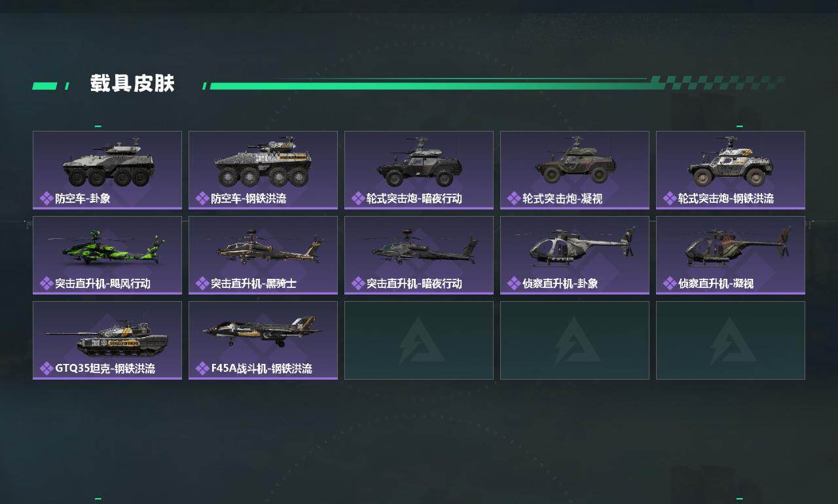Click the rarity icon beside F45A战斗机-钢铁洪流
838x504 pixels.
pyautogui.click(x=202, y=369)
